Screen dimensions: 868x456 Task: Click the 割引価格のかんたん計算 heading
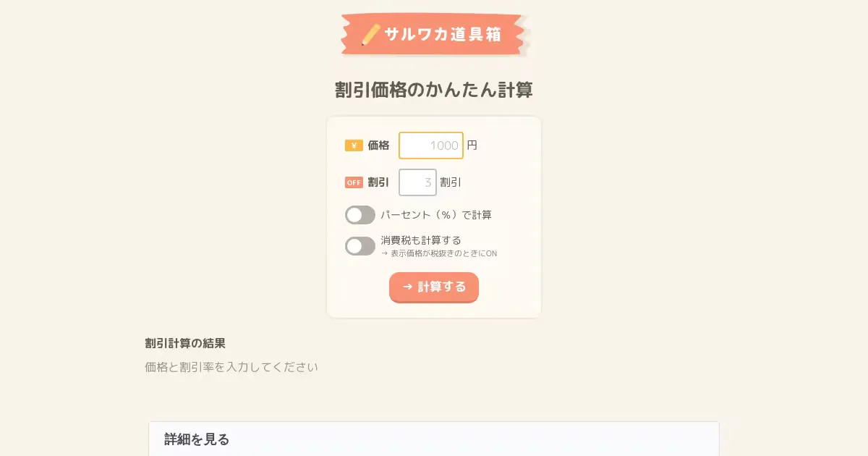coord(434,90)
